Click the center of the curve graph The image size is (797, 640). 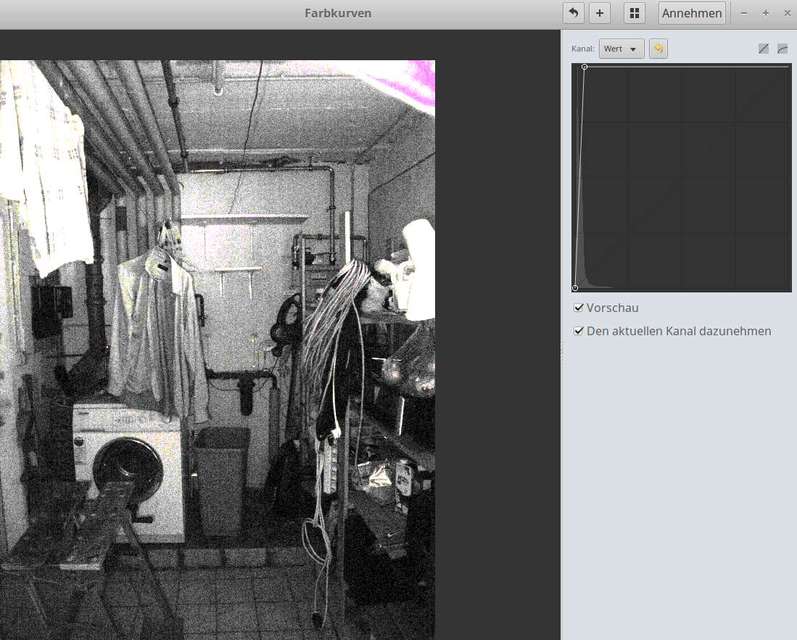click(681, 178)
